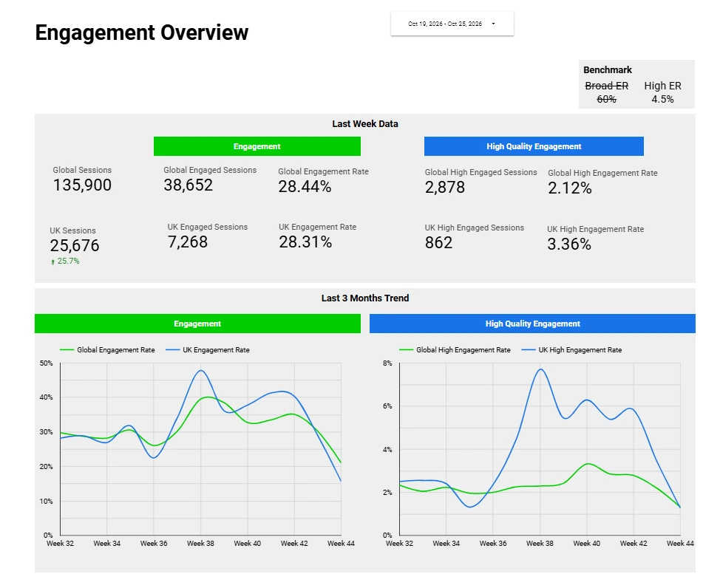Click 50% axis label on Engagement chart

[46, 363]
